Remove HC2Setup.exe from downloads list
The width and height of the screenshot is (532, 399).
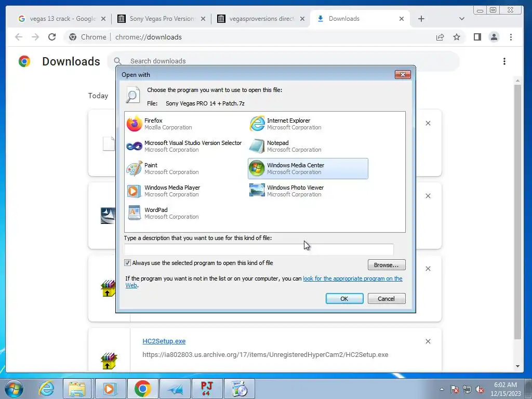pos(428,341)
